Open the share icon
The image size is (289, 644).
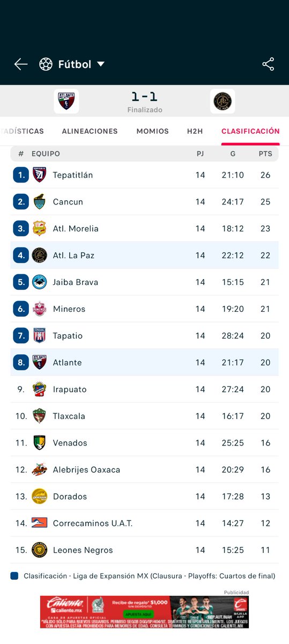tap(268, 64)
